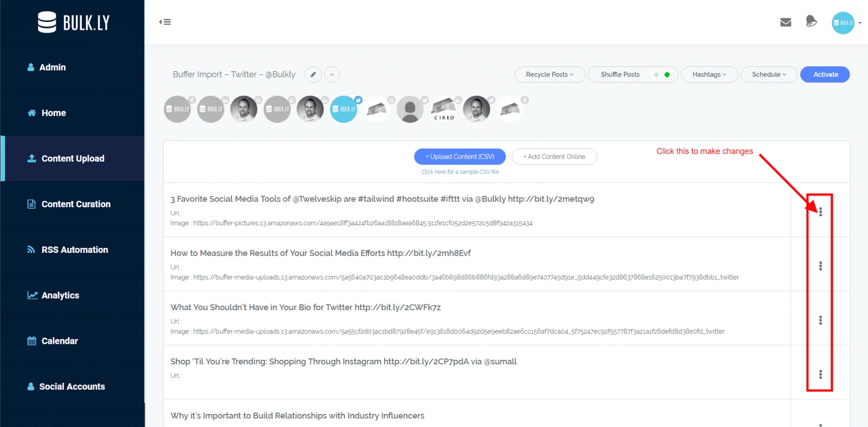This screenshot has height=427, width=868.
Task: Open three-dot menu for Measure Results post
Action: pyautogui.click(x=820, y=266)
